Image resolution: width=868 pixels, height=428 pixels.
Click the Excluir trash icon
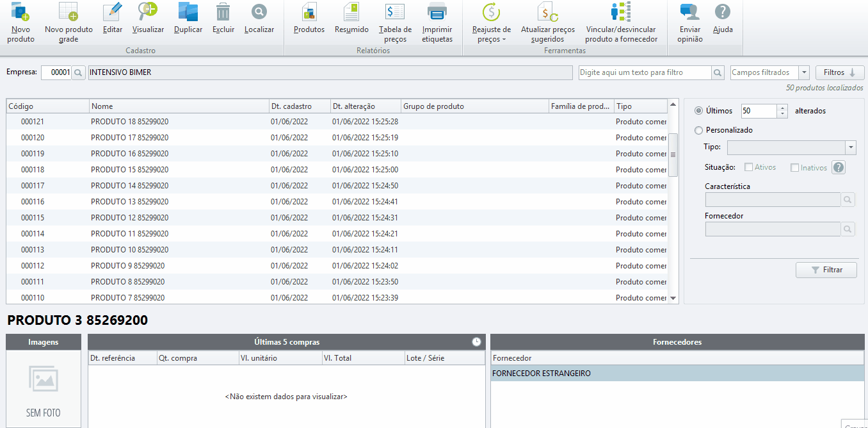223,12
